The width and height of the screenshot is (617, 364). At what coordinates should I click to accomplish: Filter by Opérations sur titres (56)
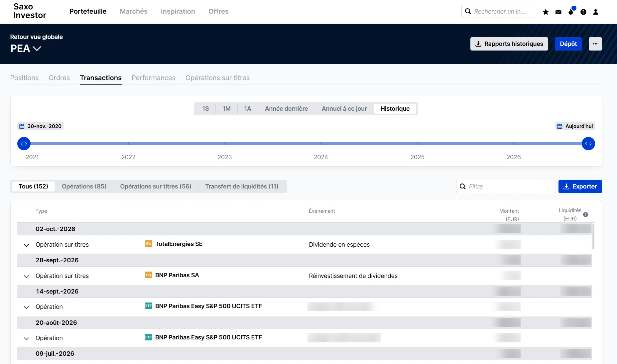coord(156,186)
